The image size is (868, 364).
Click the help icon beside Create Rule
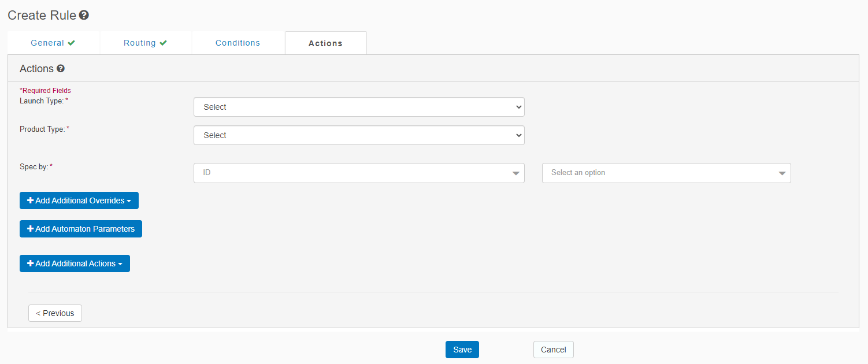click(x=84, y=16)
